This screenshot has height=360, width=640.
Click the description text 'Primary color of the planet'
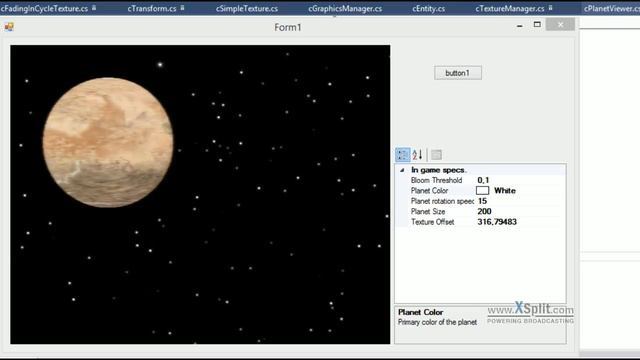pyautogui.click(x=437, y=322)
